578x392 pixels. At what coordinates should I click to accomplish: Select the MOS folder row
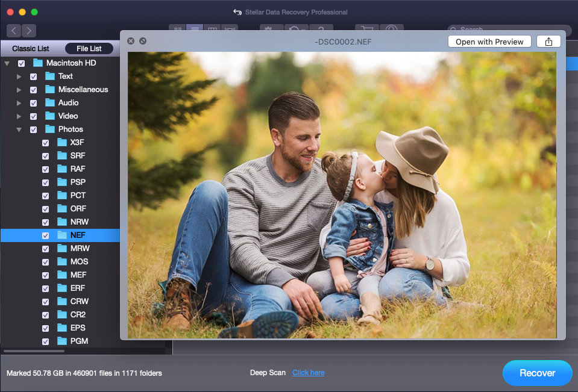coord(60,262)
